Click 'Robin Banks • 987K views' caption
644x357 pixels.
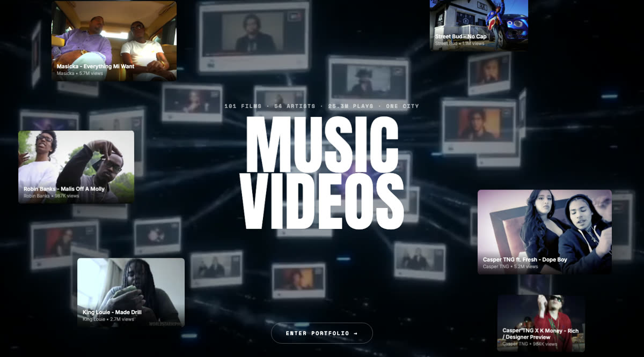coord(51,196)
